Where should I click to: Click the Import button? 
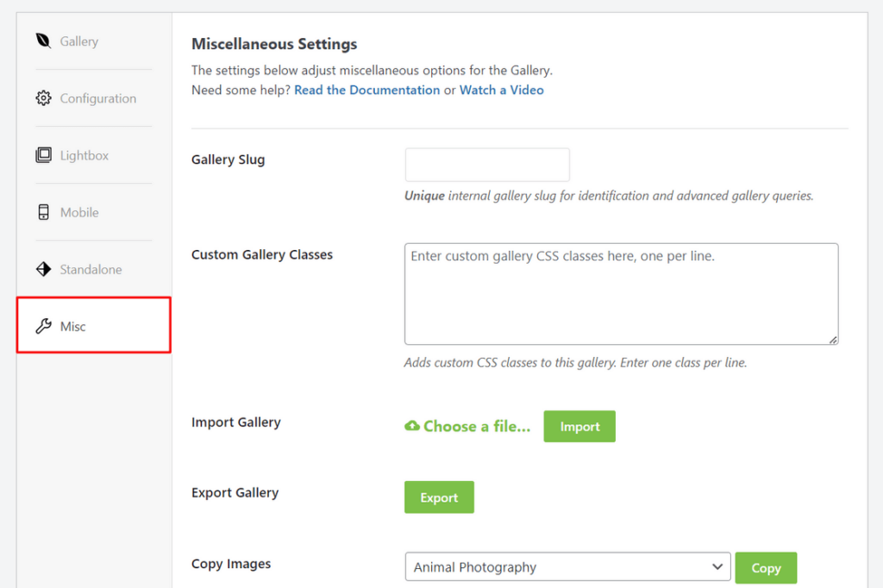579,426
